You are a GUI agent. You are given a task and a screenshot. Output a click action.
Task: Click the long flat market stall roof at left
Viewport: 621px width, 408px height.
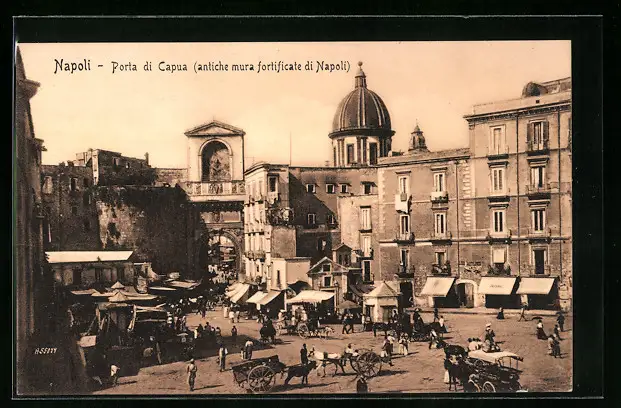pos(89,257)
